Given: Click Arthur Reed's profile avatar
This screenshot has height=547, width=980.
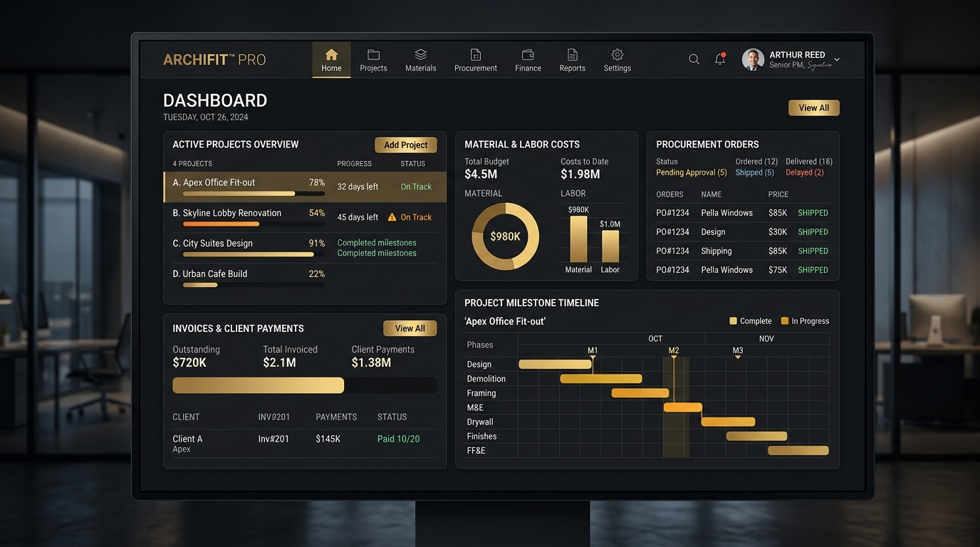Looking at the screenshot, I should click(753, 60).
